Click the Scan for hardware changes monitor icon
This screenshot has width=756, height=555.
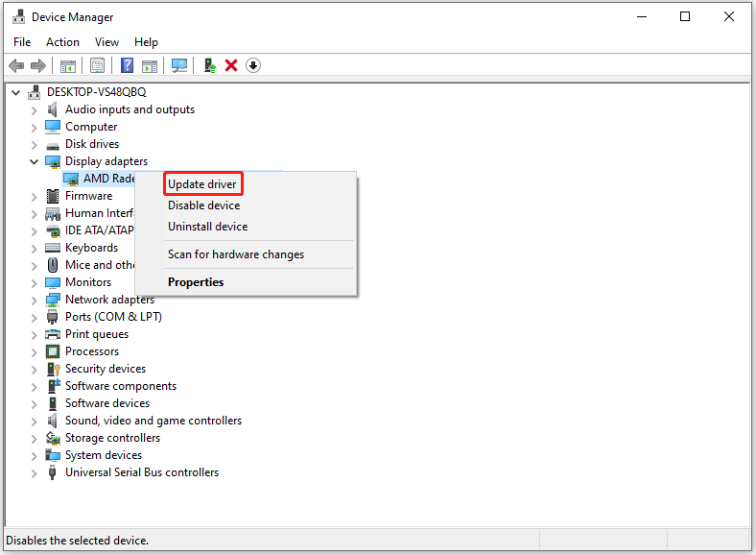[178, 65]
